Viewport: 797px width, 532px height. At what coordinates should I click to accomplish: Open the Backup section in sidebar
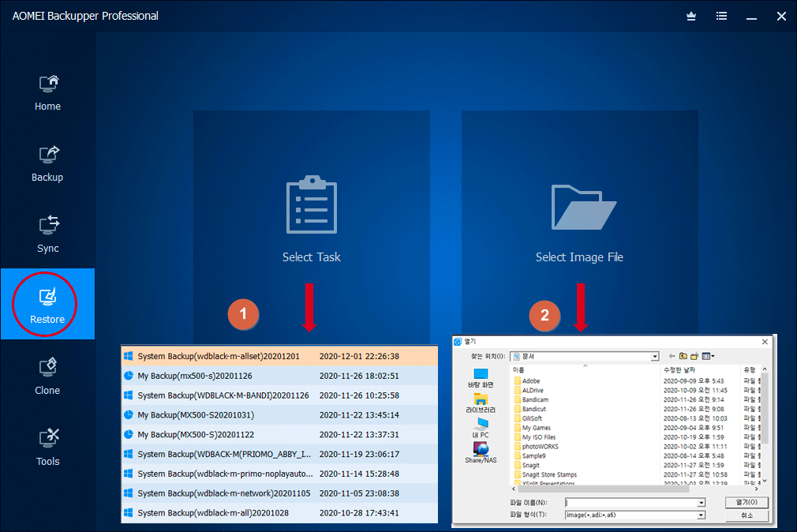click(48, 163)
